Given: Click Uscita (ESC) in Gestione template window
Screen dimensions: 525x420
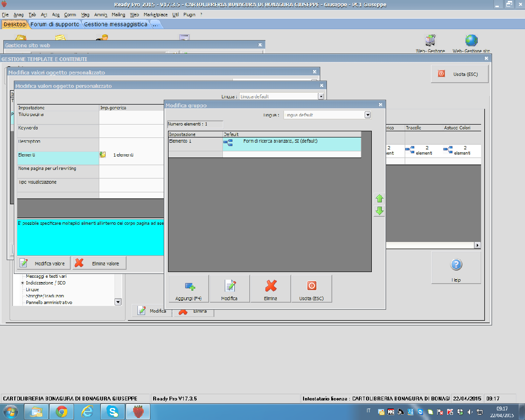Looking at the screenshot, I should [x=460, y=74].
